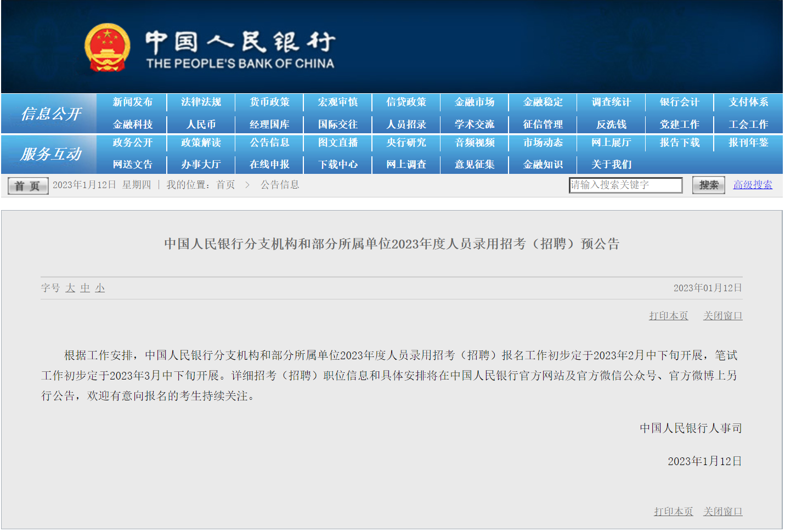The height and width of the screenshot is (532, 785).
Task: Open 国际交往 menu item
Action: (338, 124)
